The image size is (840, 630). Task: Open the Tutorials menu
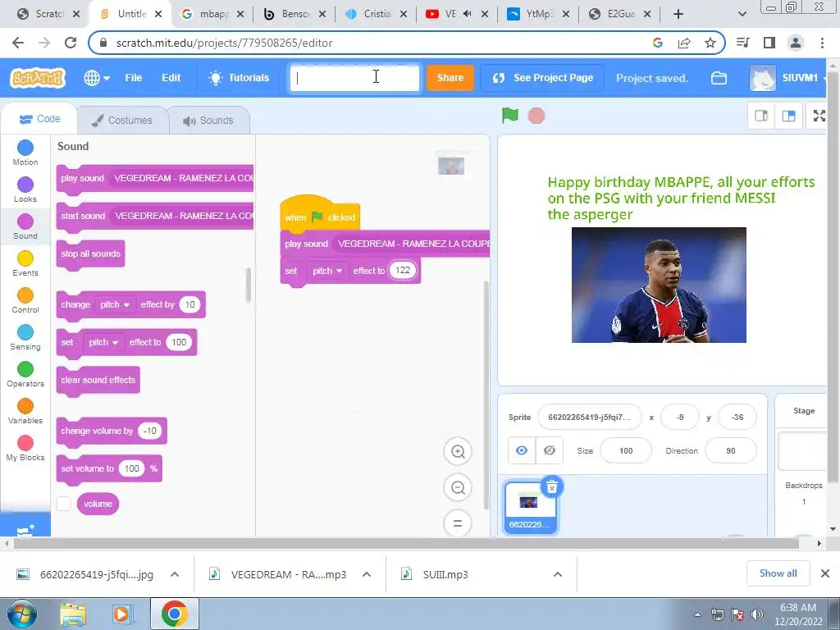239,78
